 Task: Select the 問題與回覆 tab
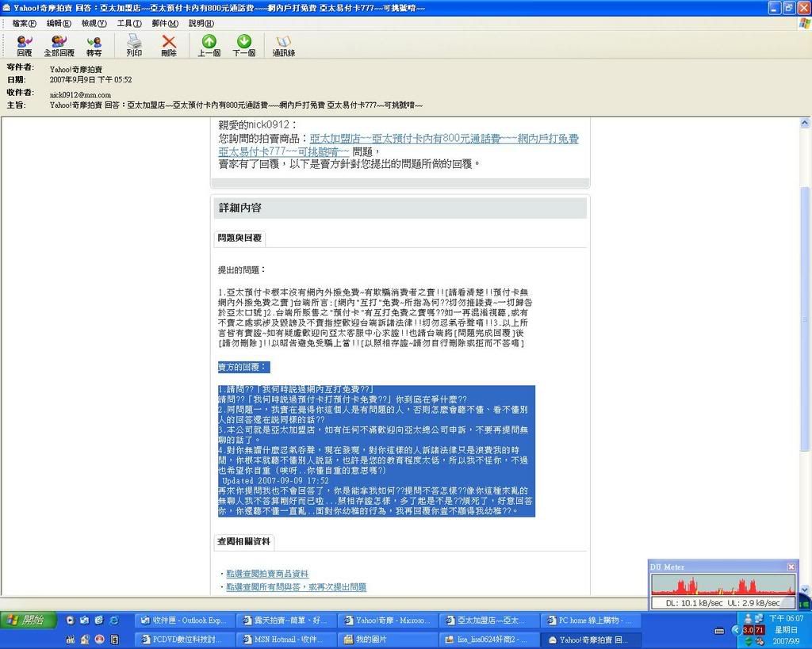(239, 238)
